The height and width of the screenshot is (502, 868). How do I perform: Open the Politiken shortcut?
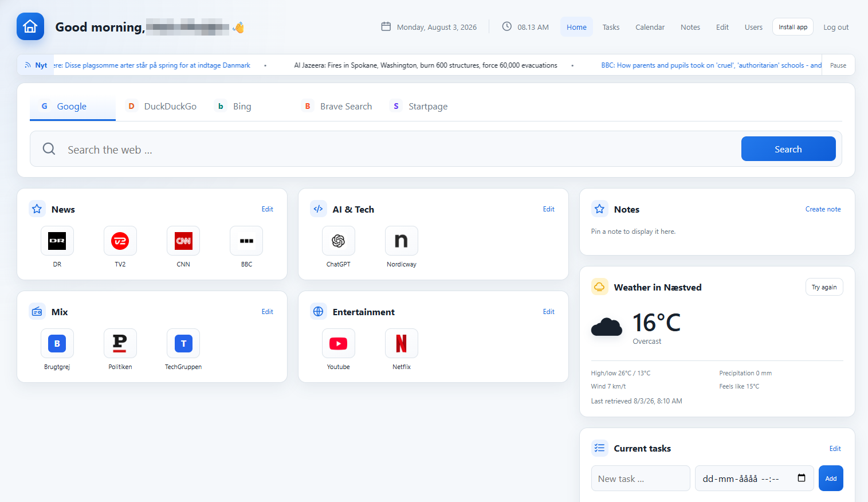point(120,343)
